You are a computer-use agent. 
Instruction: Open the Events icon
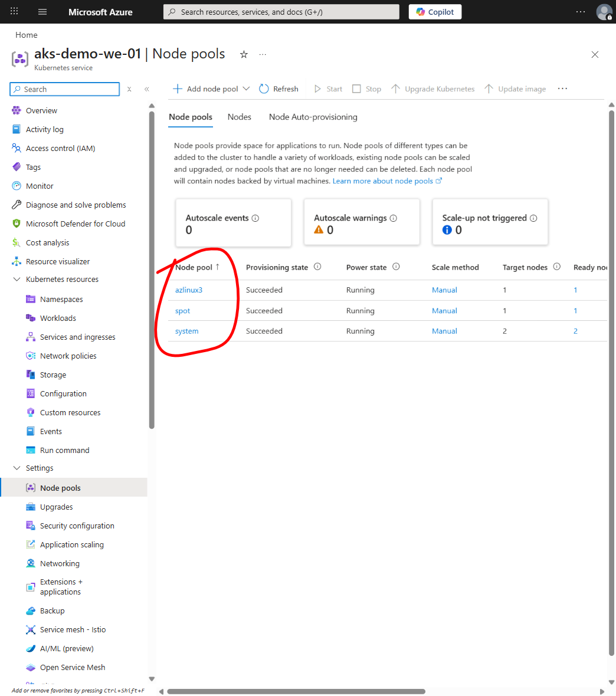coord(31,431)
